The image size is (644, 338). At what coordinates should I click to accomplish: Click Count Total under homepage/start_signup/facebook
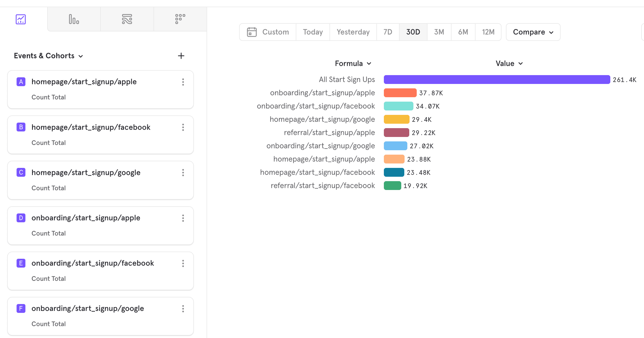coord(49,143)
